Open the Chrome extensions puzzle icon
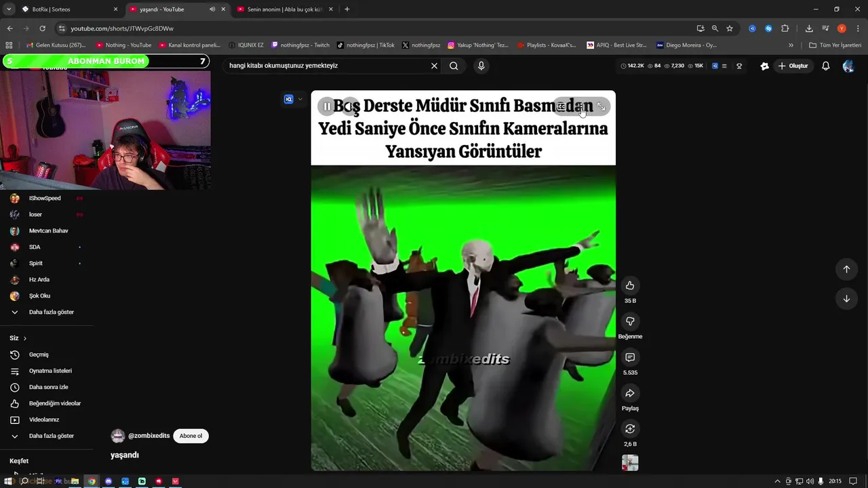The width and height of the screenshot is (868, 488). (785, 28)
